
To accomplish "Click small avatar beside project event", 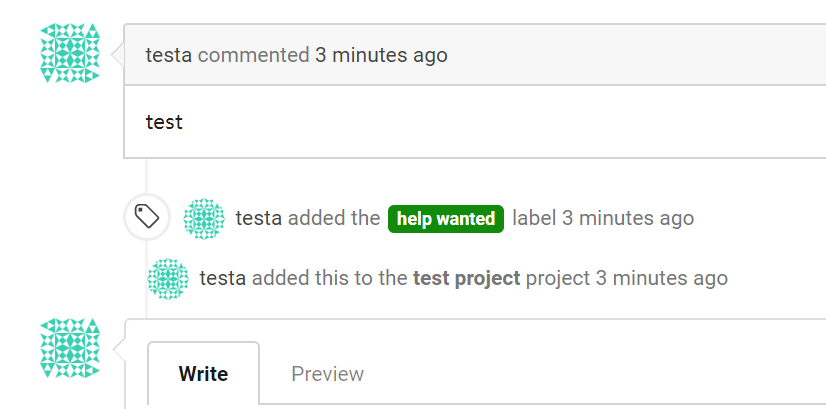I will point(168,279).
